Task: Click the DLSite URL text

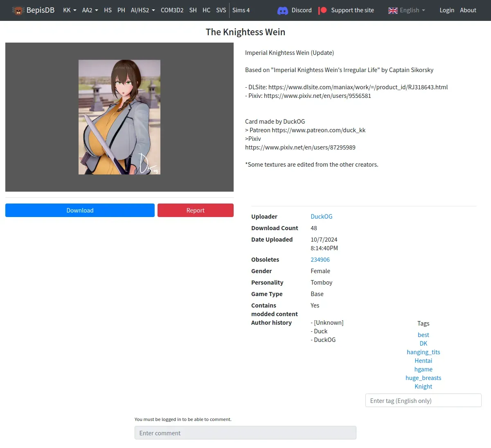Action: (x=358, y=87)
